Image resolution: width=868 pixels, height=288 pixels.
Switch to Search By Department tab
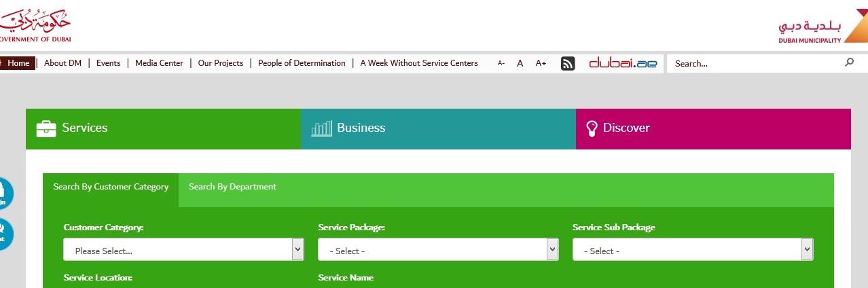[232, 187]
